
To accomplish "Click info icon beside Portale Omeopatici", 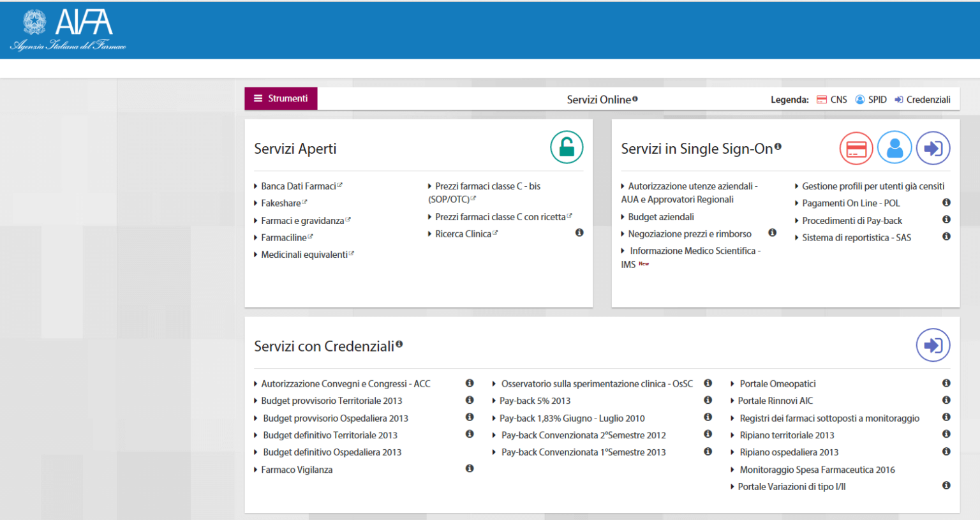I will tap(946, 383).
